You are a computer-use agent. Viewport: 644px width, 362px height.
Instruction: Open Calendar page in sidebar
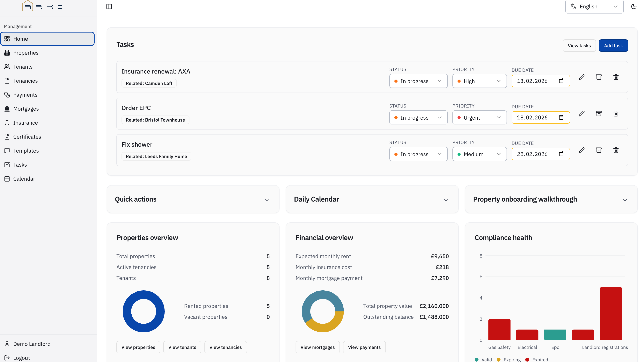[47, 179]
